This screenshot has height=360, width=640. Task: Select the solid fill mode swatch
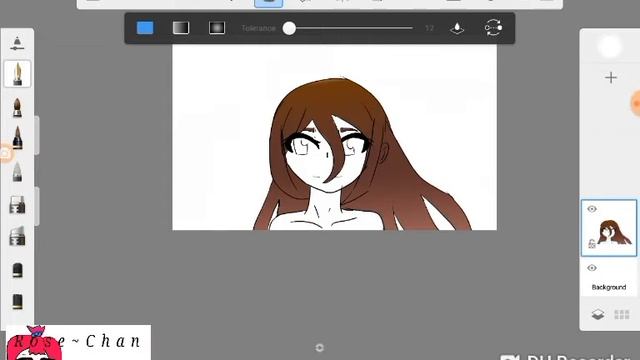click(x=145, y=28)
